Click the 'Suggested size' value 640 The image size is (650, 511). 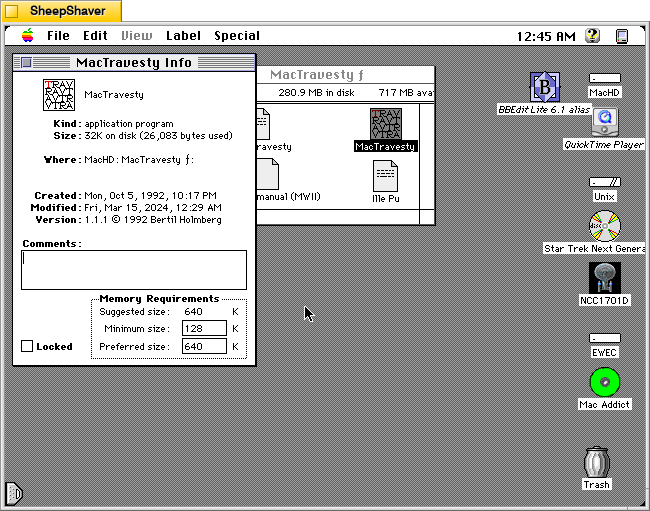pos(194,312)
